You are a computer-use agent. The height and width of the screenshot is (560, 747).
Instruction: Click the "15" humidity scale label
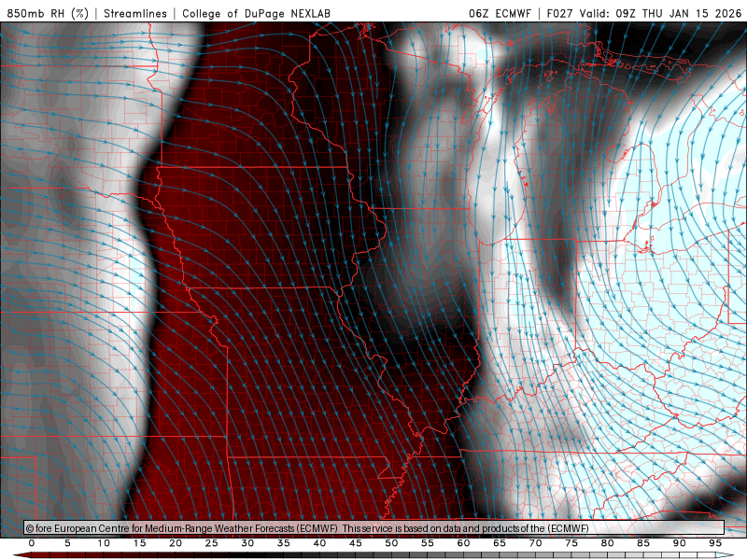point(139,543)
